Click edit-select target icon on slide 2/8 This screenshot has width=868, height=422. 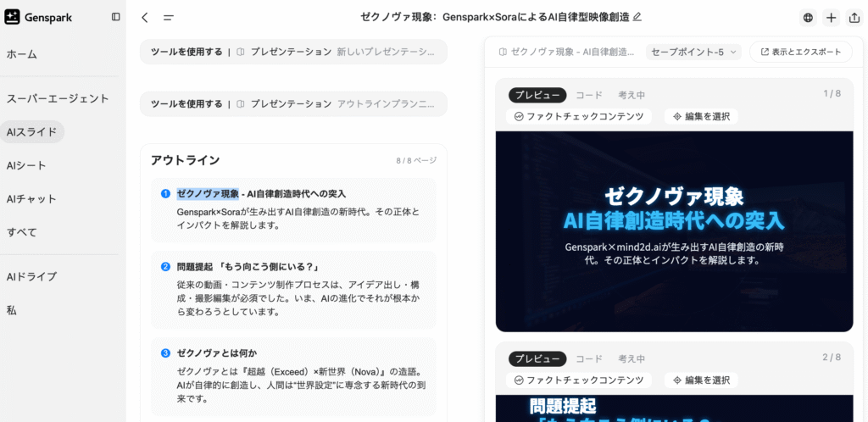676,380
